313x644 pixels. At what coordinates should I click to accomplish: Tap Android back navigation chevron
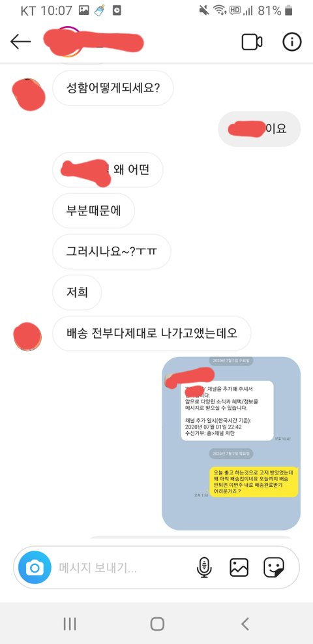(x=245, y=624)
